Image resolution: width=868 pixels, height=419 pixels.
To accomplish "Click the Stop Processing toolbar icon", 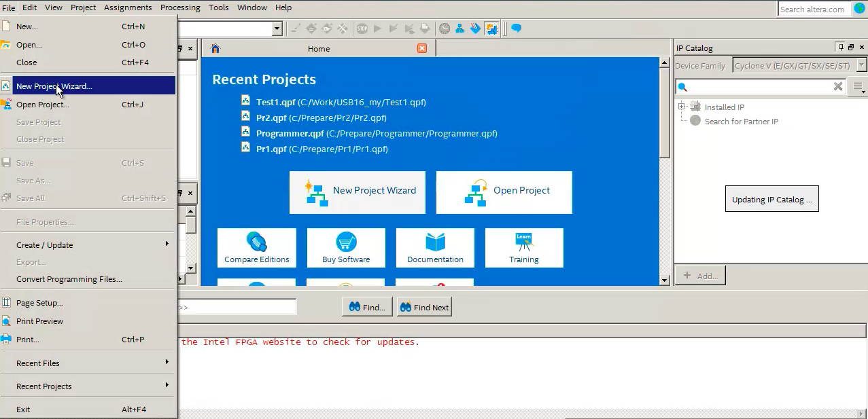I will [362, 29].
